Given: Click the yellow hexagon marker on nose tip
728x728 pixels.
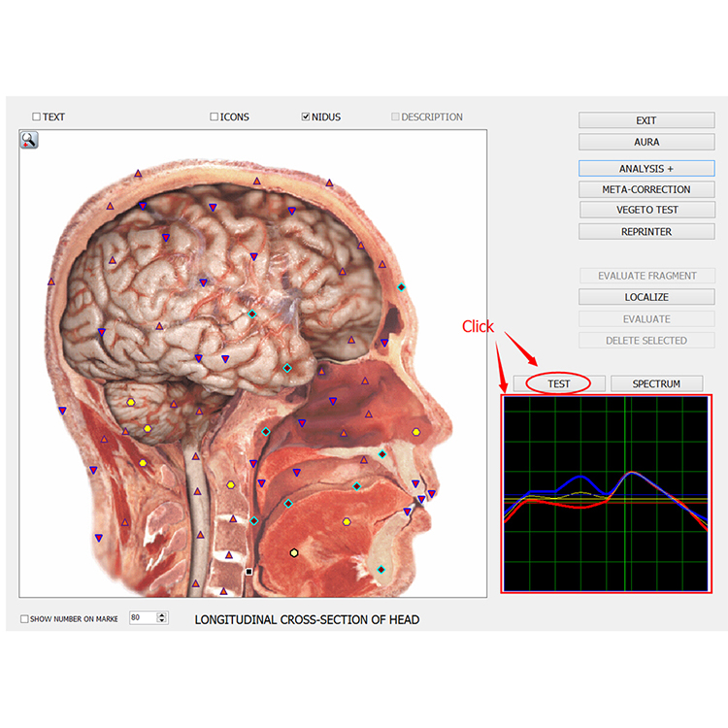Looking at the screenshot, I should click(416, 432).
